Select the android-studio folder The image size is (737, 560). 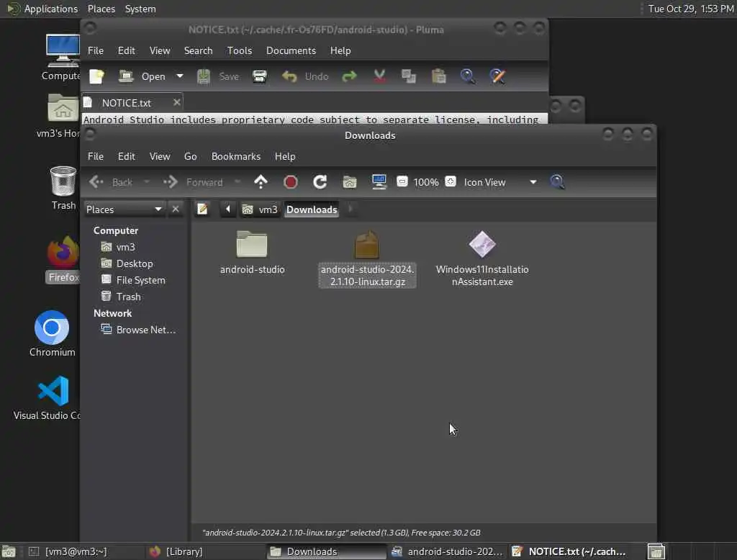pyautogui.click(x=252, y=253)
